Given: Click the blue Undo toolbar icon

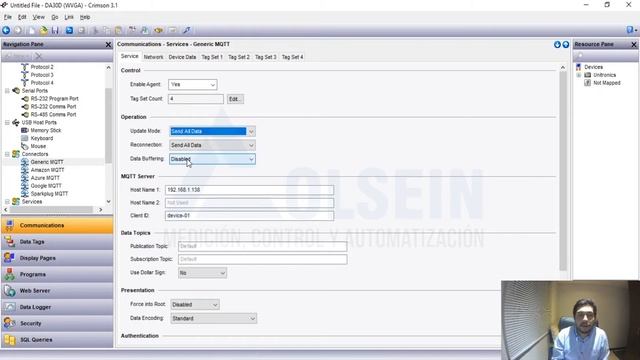Looking at the screenshot, I should [x=69, y=30].
